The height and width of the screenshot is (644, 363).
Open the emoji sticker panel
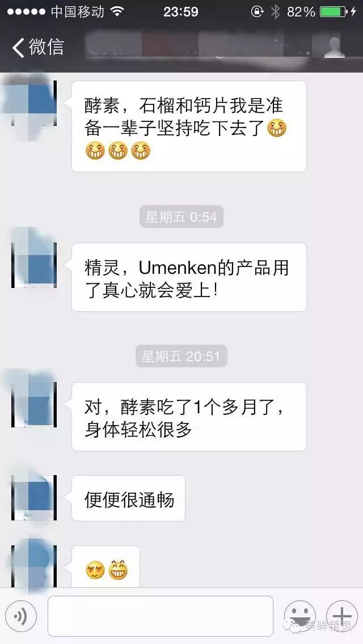click(x=299, y=616)
